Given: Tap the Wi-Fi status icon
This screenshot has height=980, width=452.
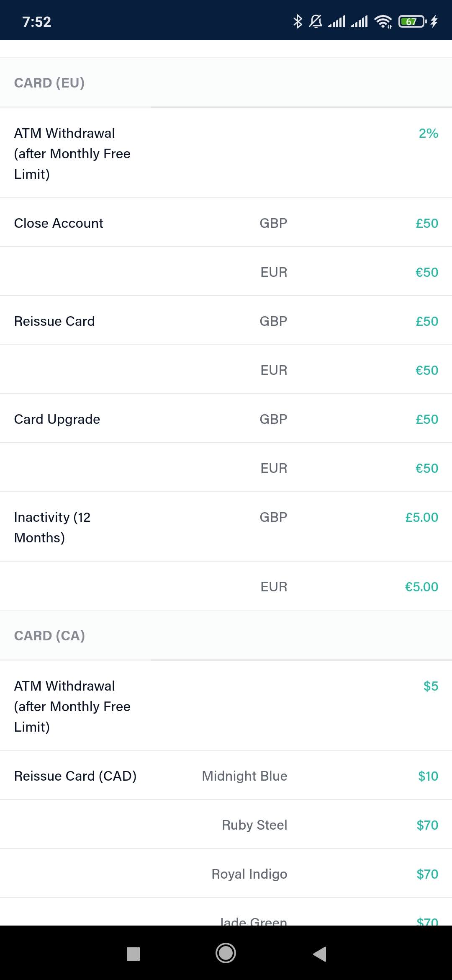Looking at the screenshot, I should click(x=383, y=21).
